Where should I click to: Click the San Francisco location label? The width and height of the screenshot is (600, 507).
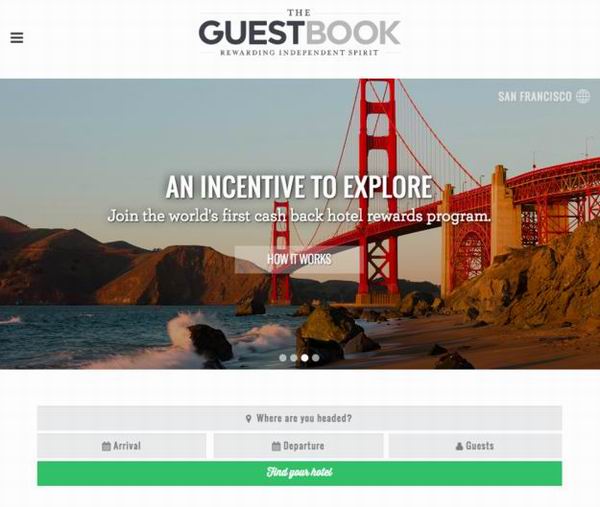pos(535,96)
